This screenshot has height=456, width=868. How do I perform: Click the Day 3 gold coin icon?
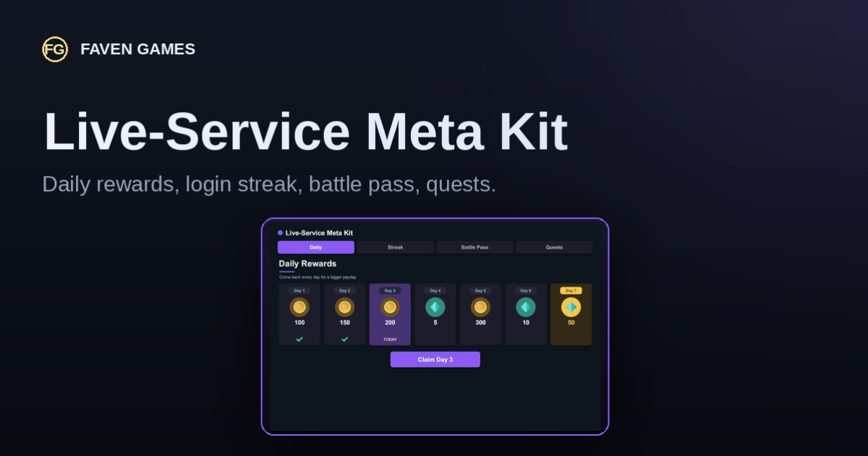pyautogui.click(x=390, y=307)
